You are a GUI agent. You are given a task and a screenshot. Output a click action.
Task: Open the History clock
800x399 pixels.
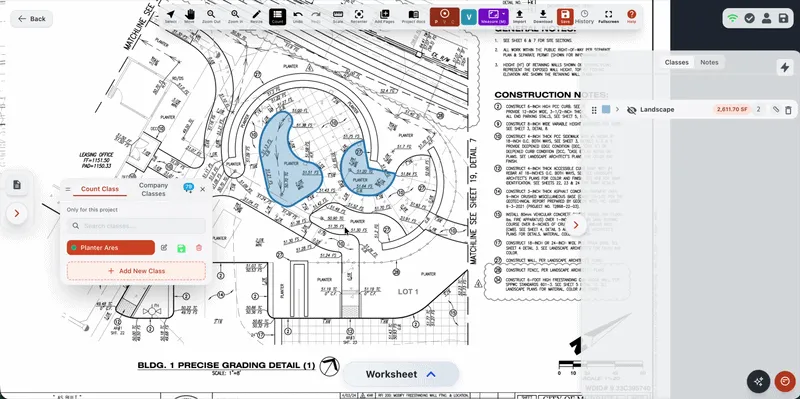tap(584, 17)
